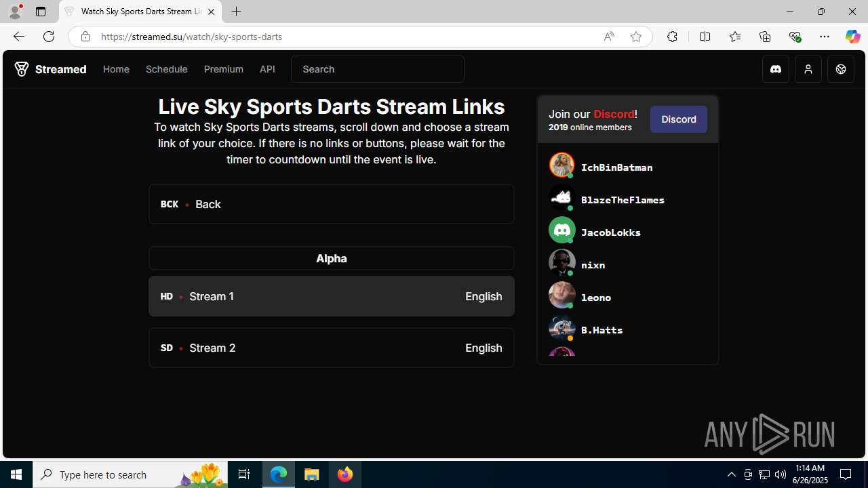Go back using browser Back arrow

tap(18, 37)
